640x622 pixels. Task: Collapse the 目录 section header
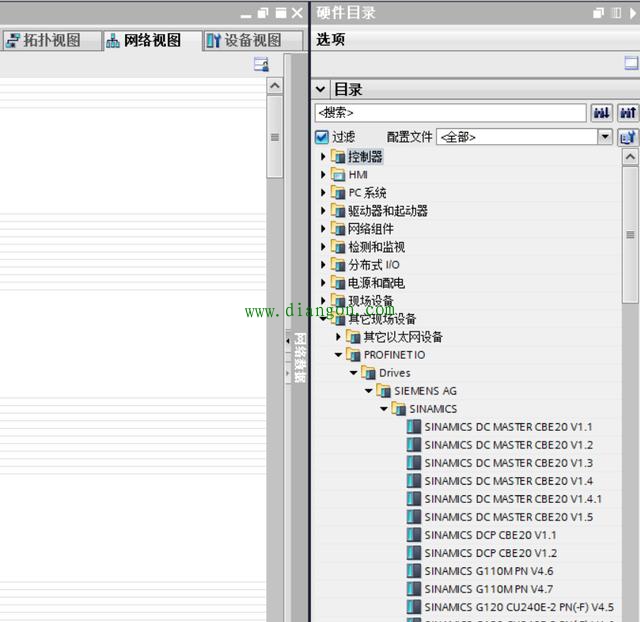point(321,89)
